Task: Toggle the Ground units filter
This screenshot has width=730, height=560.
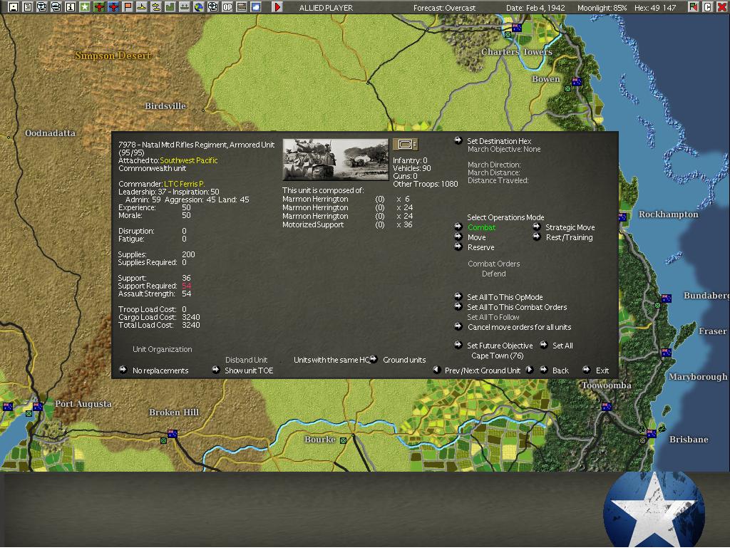Action: [404, 360]
